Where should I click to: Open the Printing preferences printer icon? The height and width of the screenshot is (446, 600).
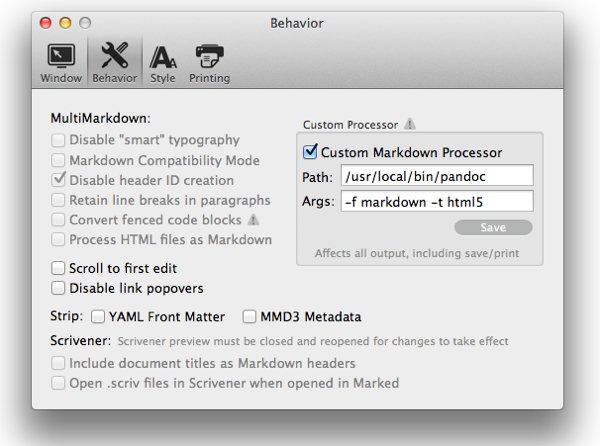(x=209, y=56)
